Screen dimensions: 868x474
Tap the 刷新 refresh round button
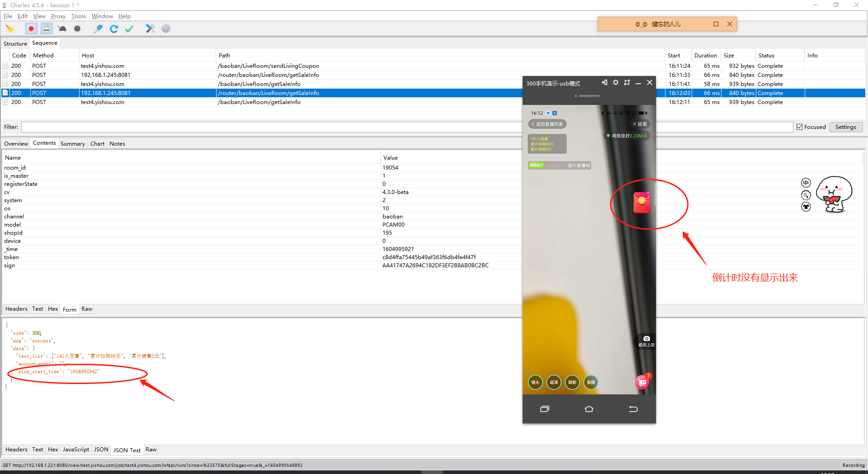(572, 382)
